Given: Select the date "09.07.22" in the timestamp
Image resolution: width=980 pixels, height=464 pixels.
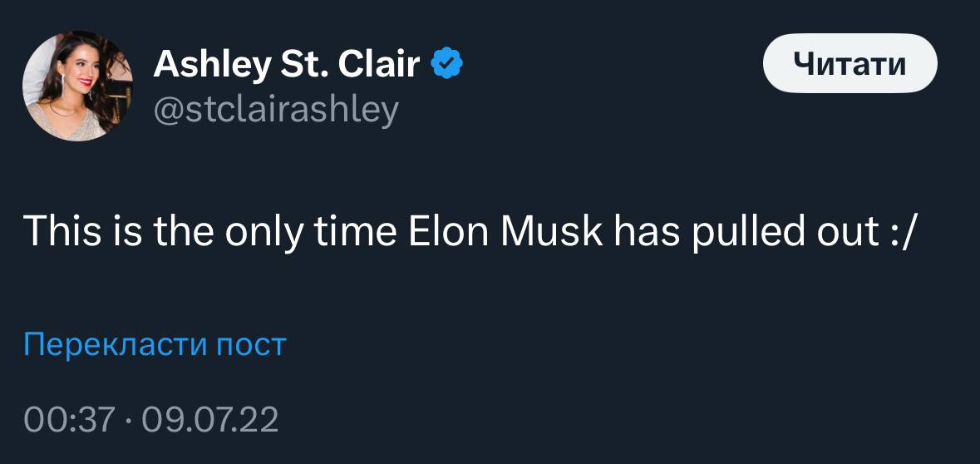Looking at the screenshot, I should pyautogui.click(x=210, y=419).
